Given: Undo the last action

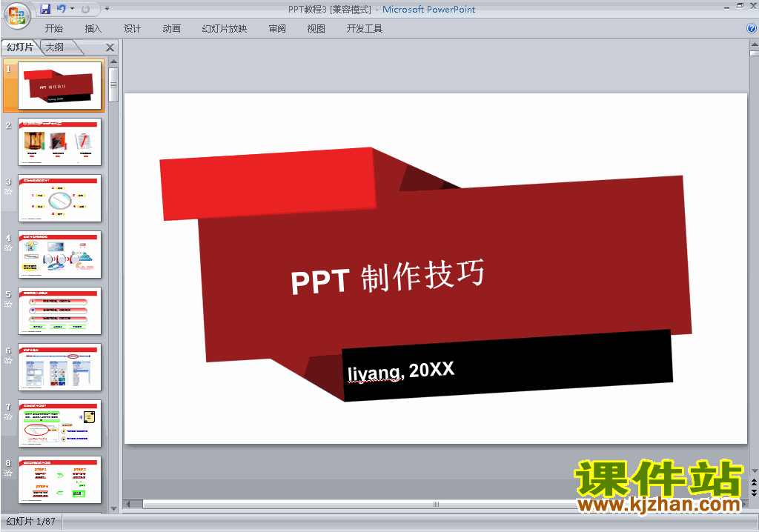Looking at the screenshot, I should point(62,9).
